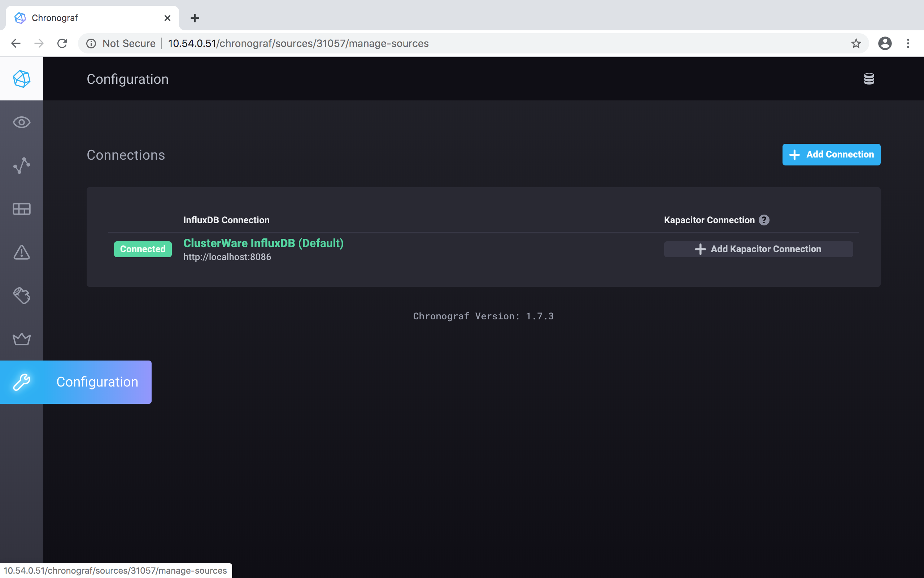Image resolution: width=924 pixels, height=578 pixels.
Task: Select the Chronograf browser tab
Action: (x=92, y=18)
